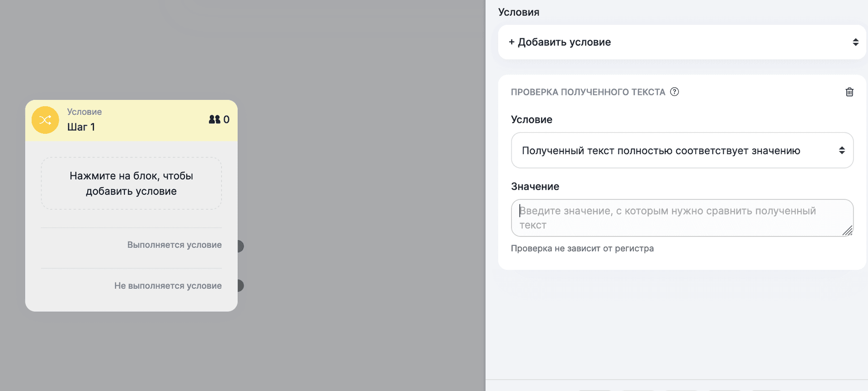Click the dashed Нажмите на блок placeholder
This screenshot has height=391, width=868.
click(x=131, y=184)
